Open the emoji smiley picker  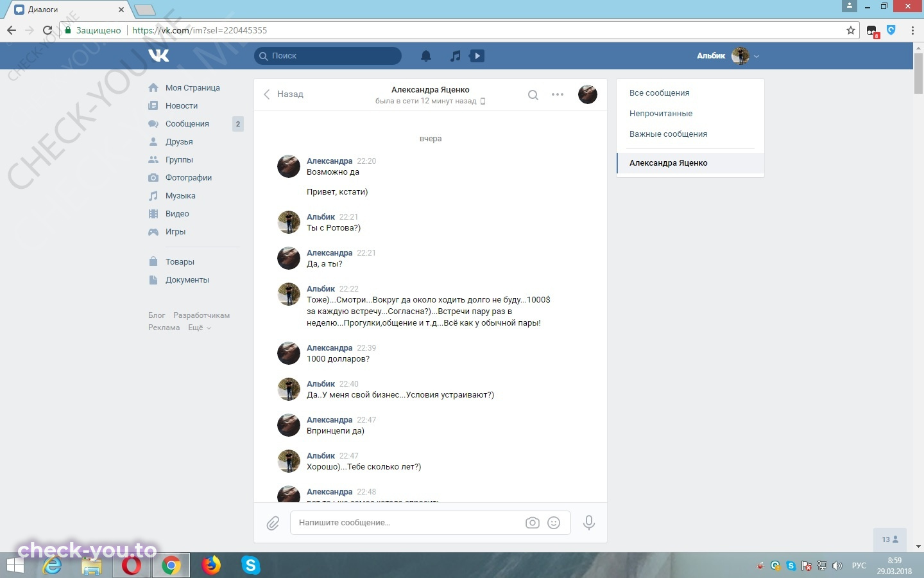point(554,523)
